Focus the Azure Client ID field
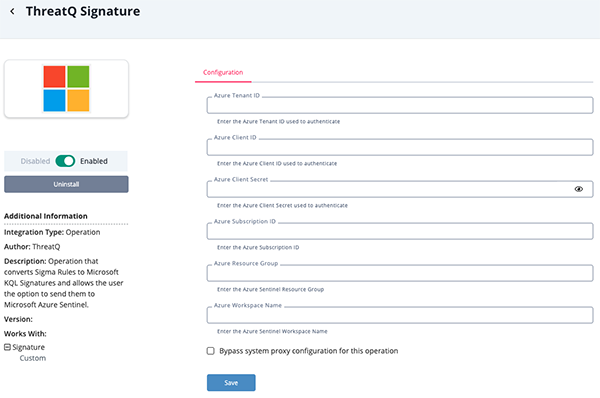Image resolution: width=600 pixels, height=398 pixels. coord(400,147)
